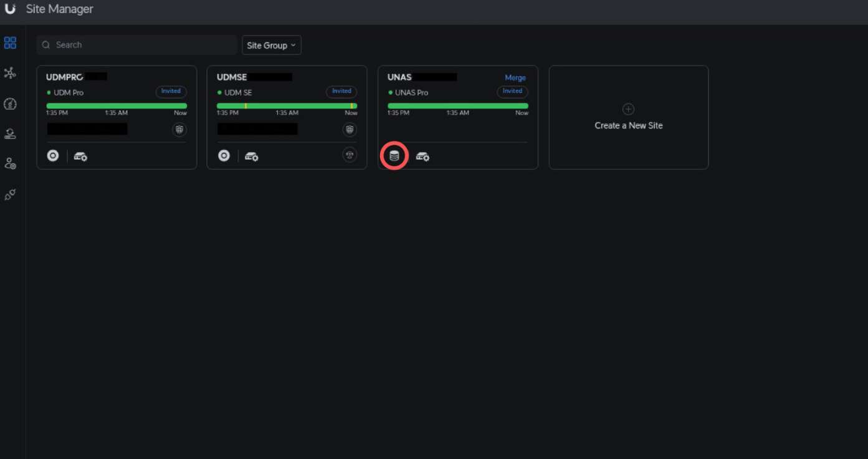
Task: Select the UDM SE device label
Action: coord(239,92)
